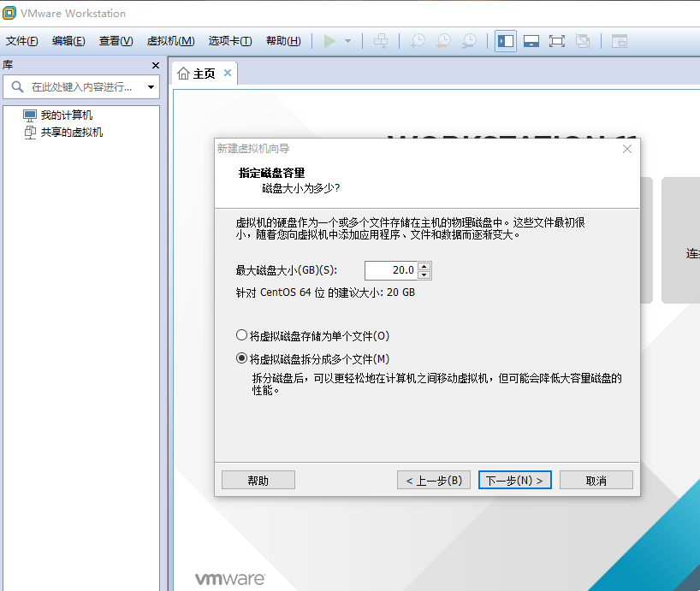
Task: Open the 虚拟机(M) menu
Action: 170,41
